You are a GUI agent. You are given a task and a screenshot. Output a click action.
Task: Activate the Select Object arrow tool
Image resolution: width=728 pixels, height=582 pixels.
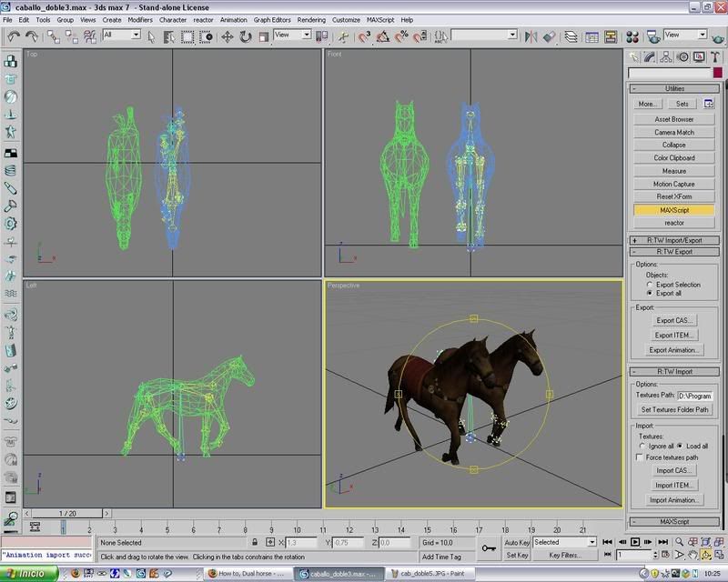point(151,37)
